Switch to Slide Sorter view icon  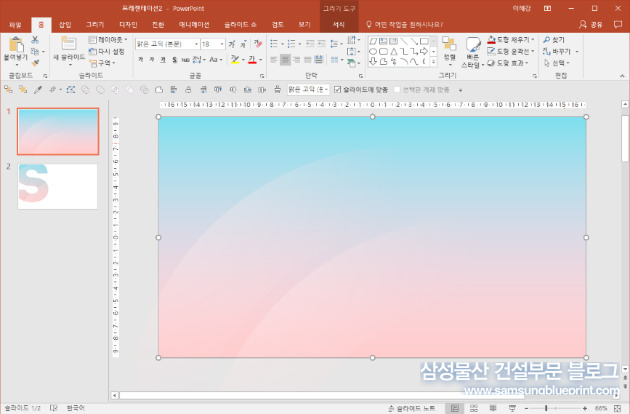474,408
